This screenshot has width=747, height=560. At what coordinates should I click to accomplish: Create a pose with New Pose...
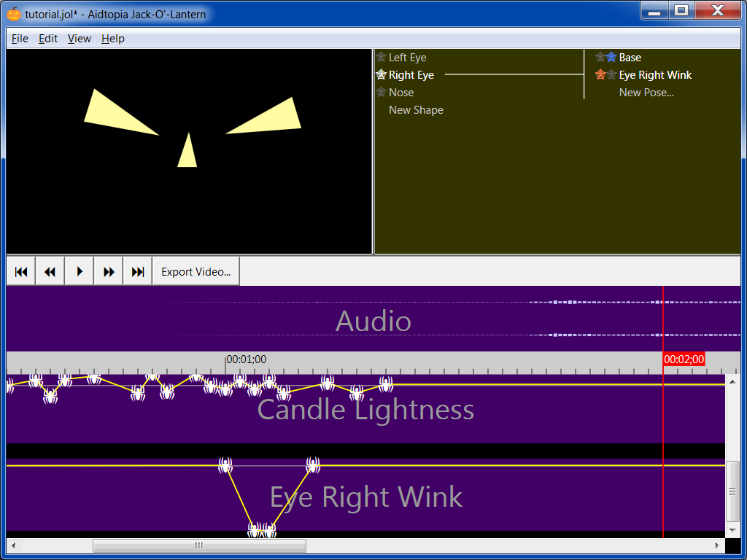(646, 93)
